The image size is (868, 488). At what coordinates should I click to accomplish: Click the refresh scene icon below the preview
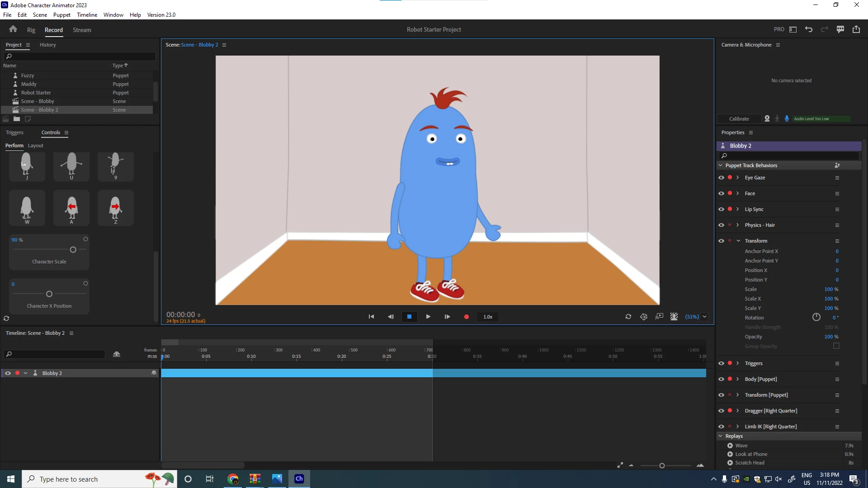[x=628, y=317]
